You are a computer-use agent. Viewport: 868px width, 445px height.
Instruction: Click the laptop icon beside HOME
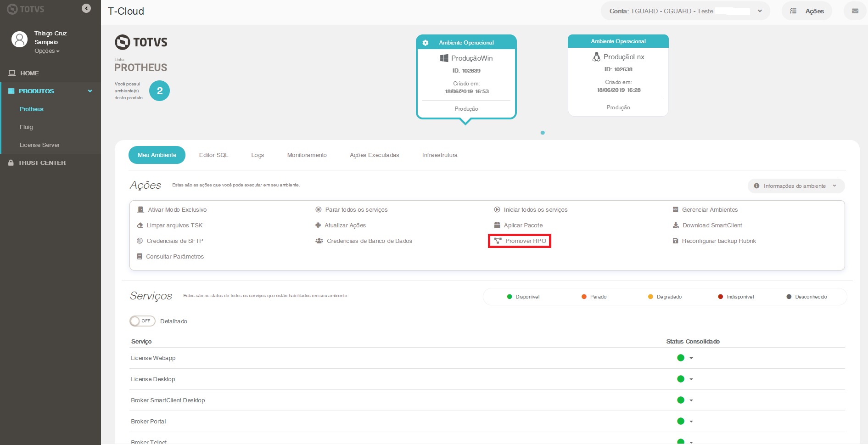coord(12,73)
